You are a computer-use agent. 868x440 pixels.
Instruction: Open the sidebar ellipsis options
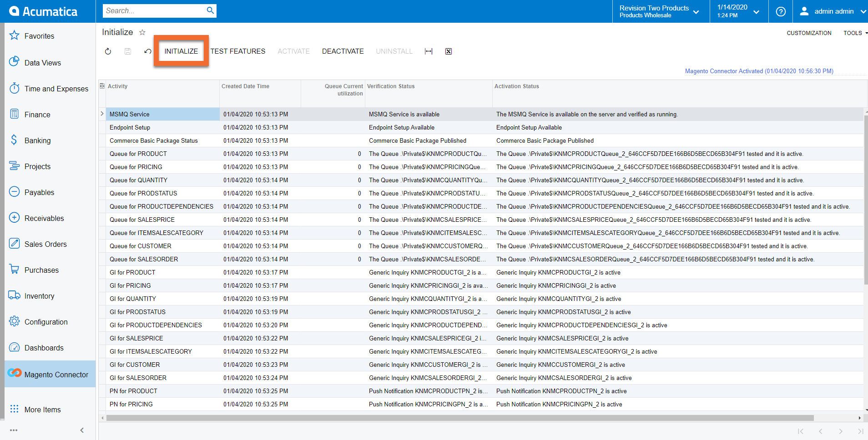(x=14, y=430)
